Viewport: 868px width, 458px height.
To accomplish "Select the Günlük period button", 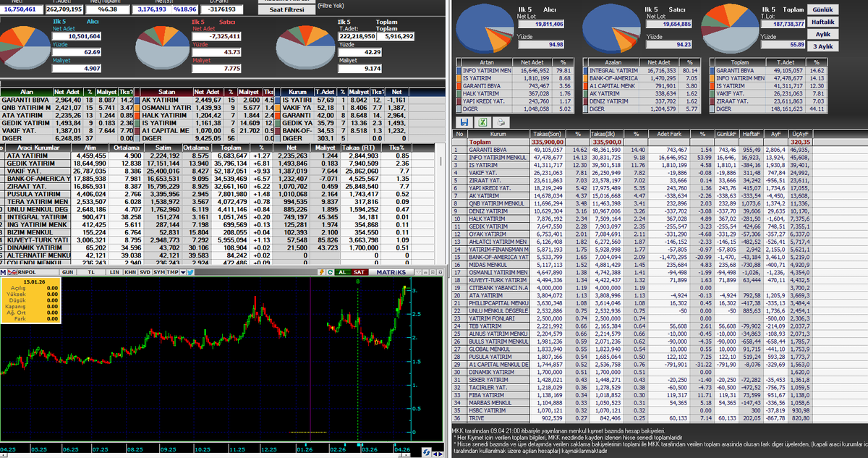I will pos(824,10).
